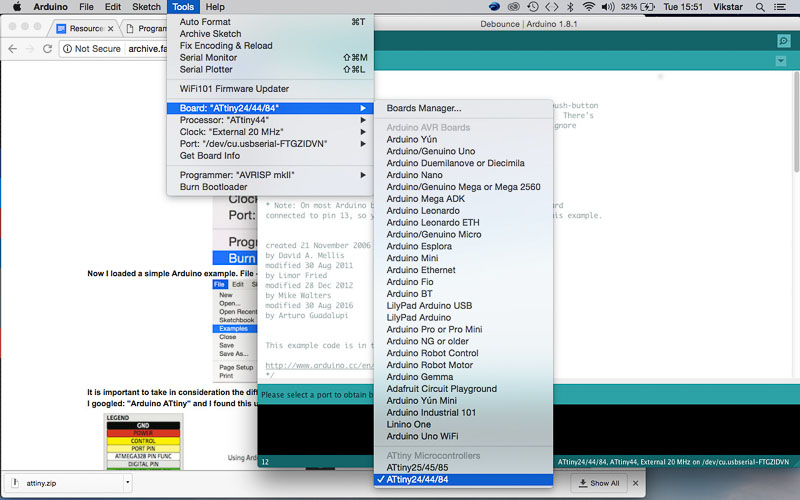Viewport: 800px width, 500px height.
Task: Open the Arduino application menu
Action: [51, 7]
